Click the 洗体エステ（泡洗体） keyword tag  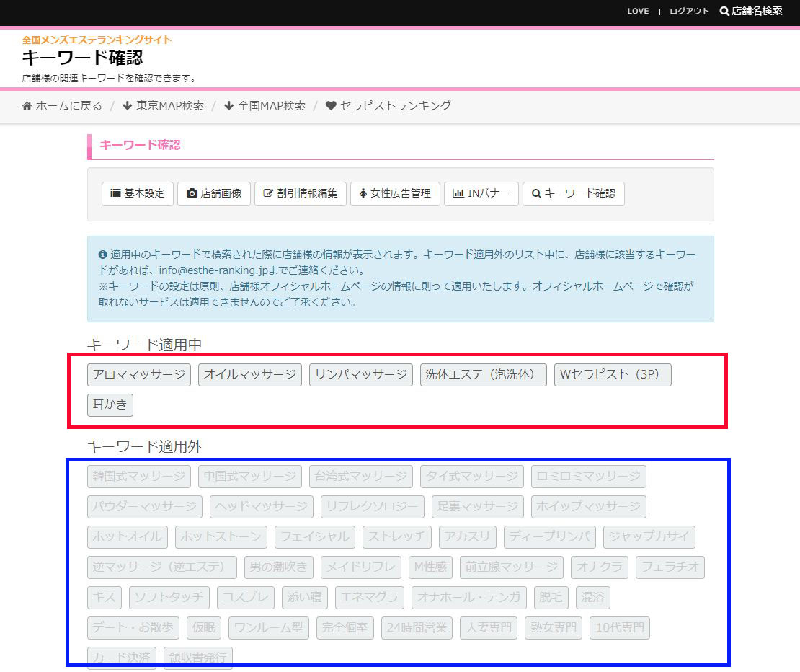tap(484, 375)
